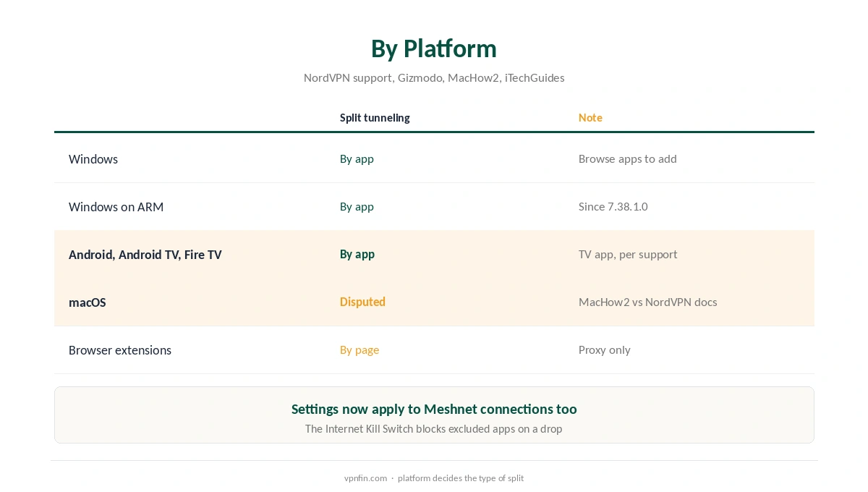
Task: Click the 'Proxy only' note
Action: coord(605,349)
